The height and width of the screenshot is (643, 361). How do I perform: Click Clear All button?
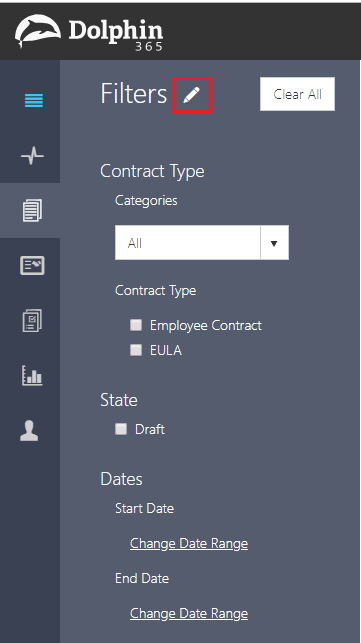297,94
